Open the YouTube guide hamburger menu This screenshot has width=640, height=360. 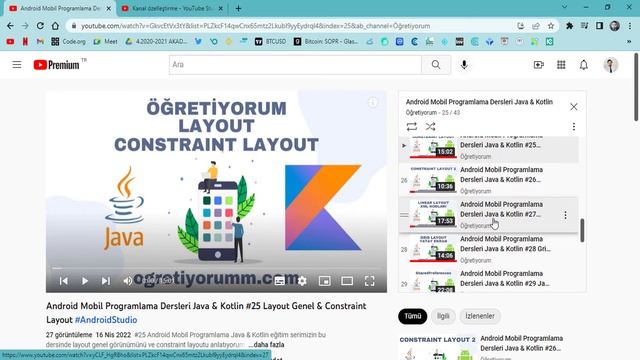(17, 64)
